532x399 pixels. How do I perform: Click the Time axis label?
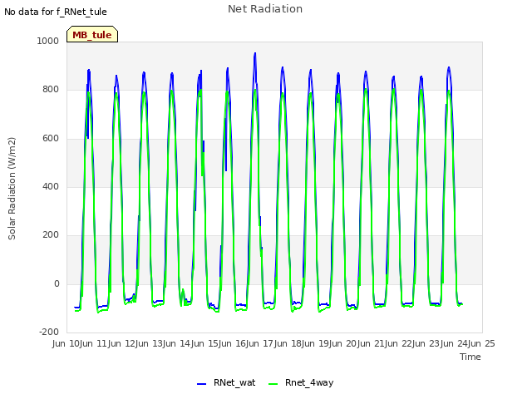coord(470,357)
